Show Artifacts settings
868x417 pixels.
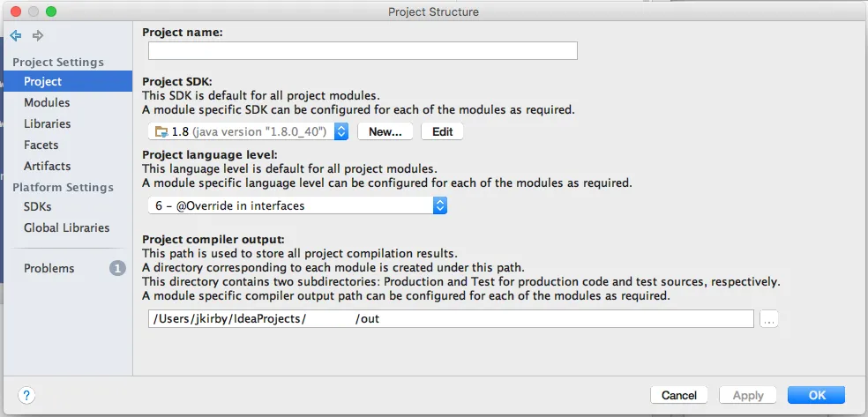point(48,166)
